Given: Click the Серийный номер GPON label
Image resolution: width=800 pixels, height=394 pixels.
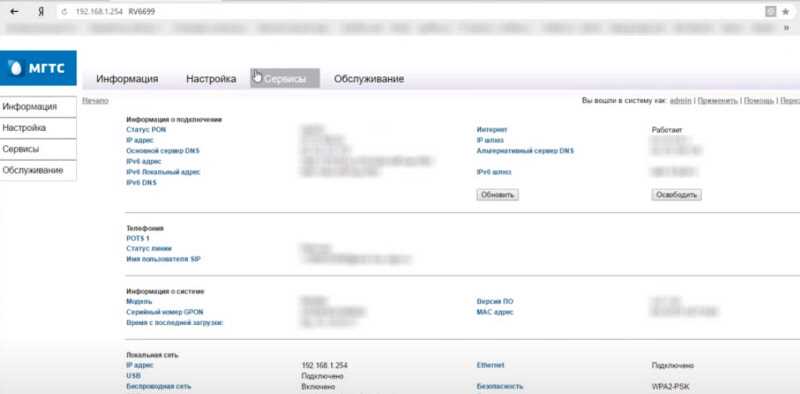Looking at the screenshot, I should pos(165,312).
